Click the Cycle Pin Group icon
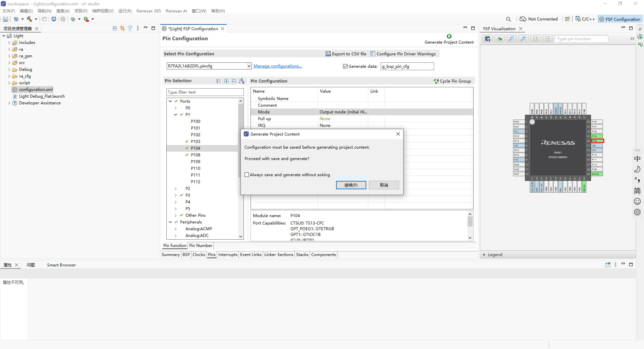The image size is (644, 349). tap(436, 81)
